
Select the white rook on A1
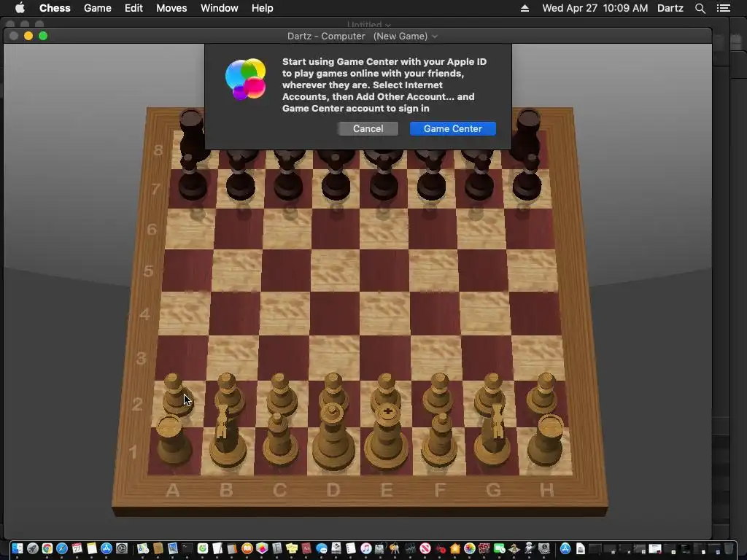(172, 440)
